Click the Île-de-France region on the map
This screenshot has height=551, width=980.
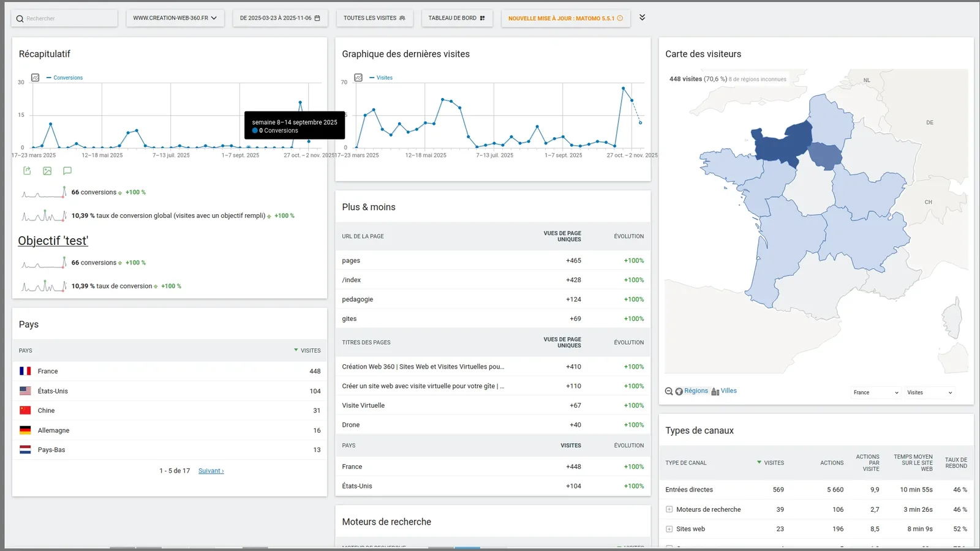click(825, 156)
